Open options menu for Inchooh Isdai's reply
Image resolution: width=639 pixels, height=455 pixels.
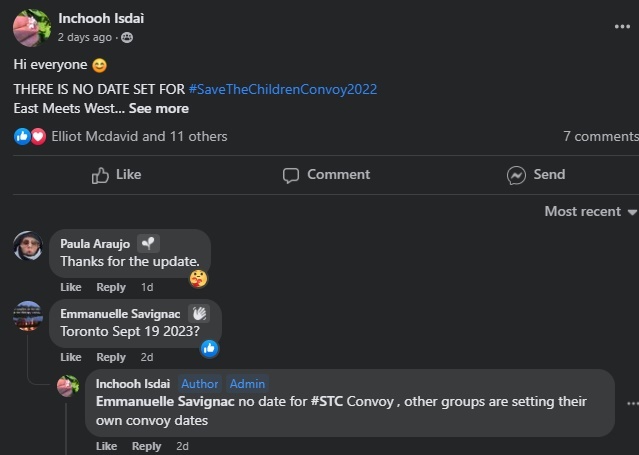click(x=632, y=403)
